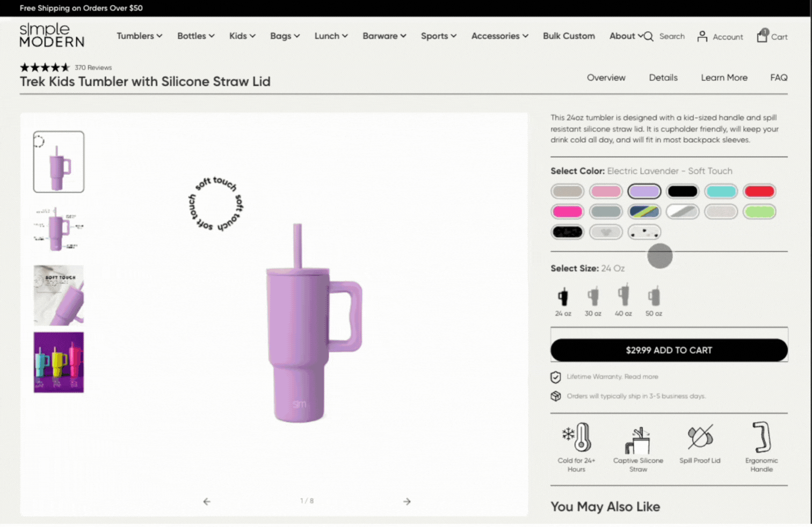Expand the Tumblers menu
Viewport: 812px width, 527px height.
pos(140,36)
